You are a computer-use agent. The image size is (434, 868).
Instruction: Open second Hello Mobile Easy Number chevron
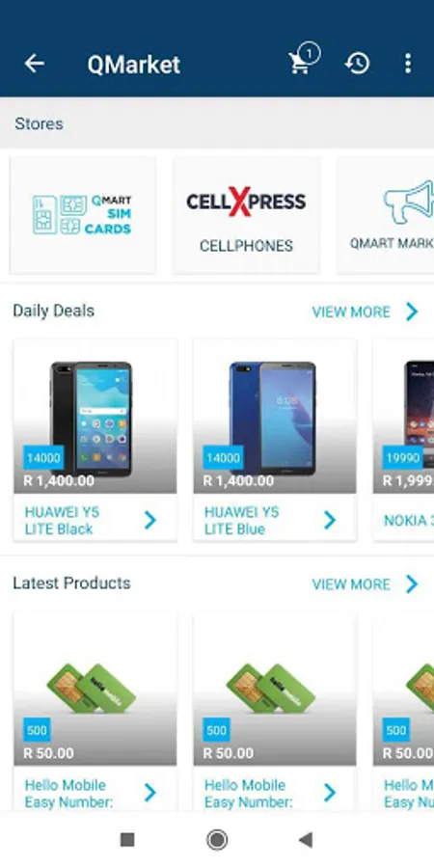point(330,793)
